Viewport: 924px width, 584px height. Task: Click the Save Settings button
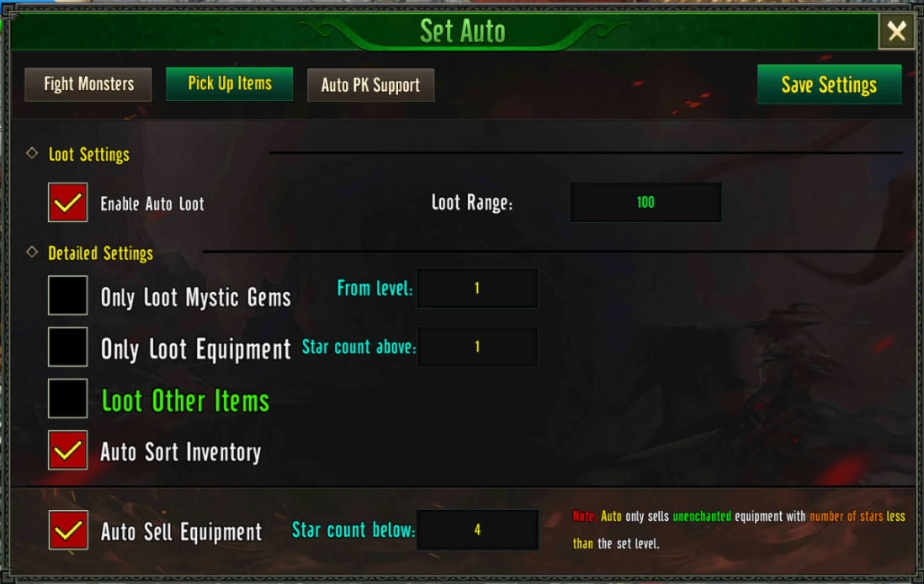tap(829, 84)
